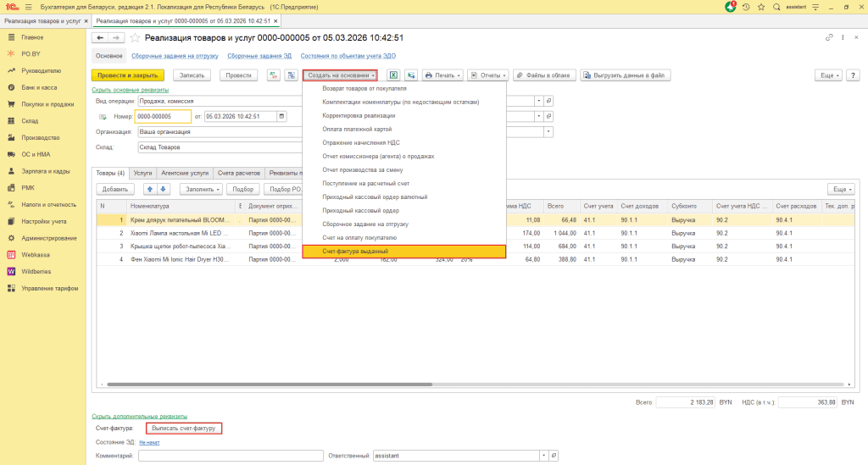The height and width of the screenshot is (465, 868).
Task: Click the Выписать счет-фактуру link
Action: click(x=182, y=429)
